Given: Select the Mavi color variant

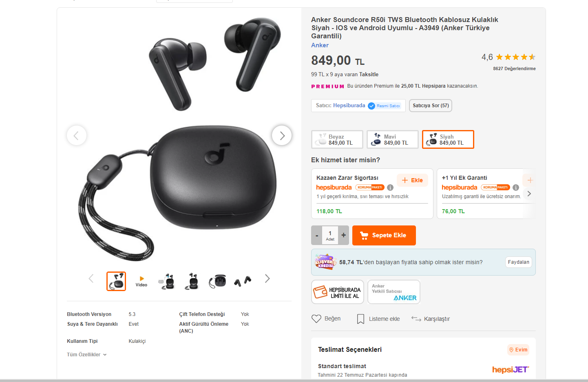Looking at the screenshot, I should tap(392, 139).
